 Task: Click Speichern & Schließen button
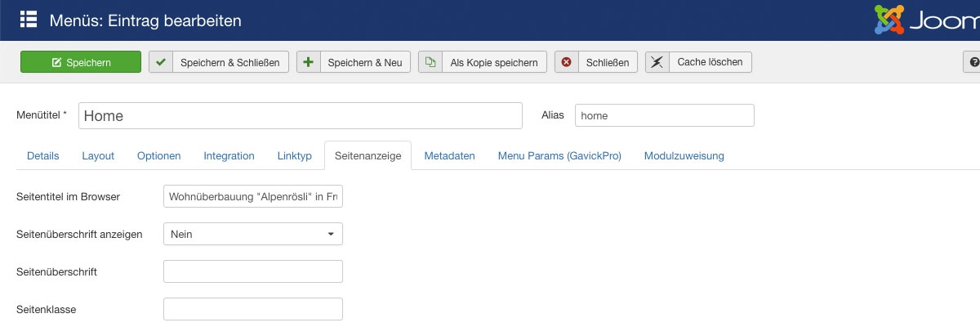pos(219,62)
